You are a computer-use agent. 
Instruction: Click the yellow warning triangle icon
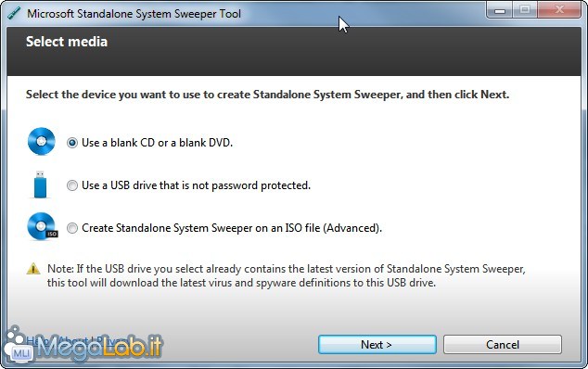(x=33, y=269)
